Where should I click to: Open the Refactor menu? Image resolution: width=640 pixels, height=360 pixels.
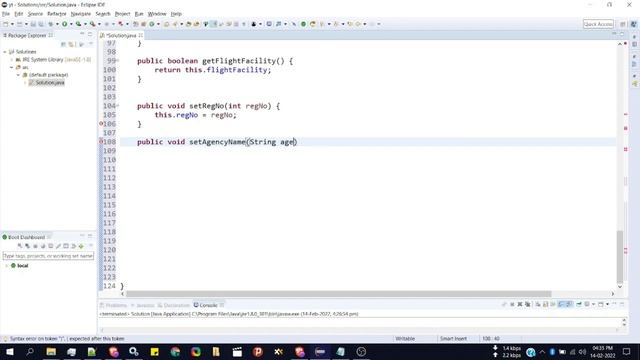point(57,14)
